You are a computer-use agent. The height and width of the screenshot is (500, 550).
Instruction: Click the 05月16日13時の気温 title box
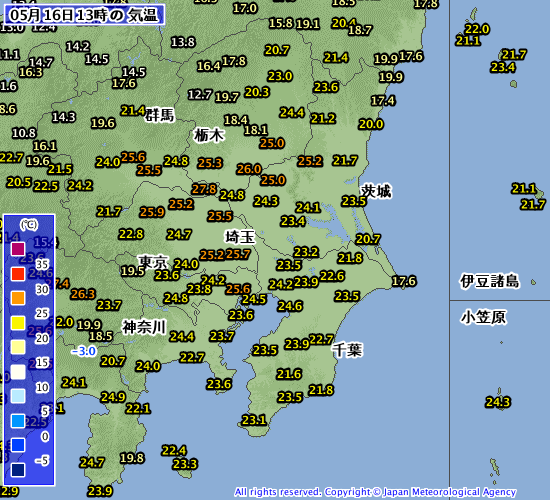point(84,15)
